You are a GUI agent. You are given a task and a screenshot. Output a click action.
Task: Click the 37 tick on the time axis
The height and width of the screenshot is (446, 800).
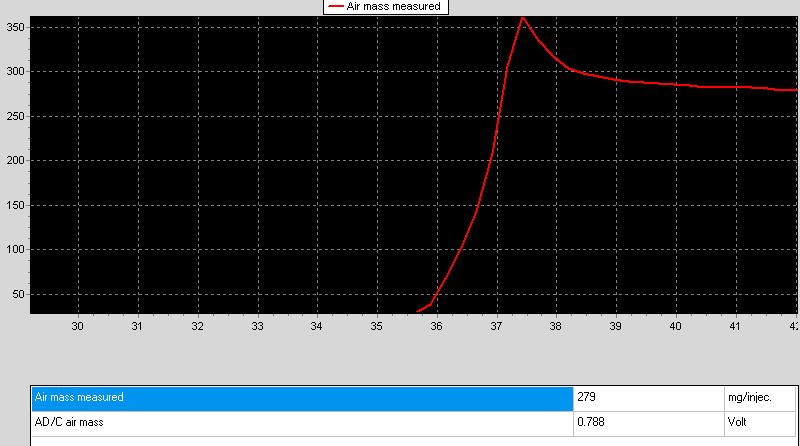click(496, 326)
